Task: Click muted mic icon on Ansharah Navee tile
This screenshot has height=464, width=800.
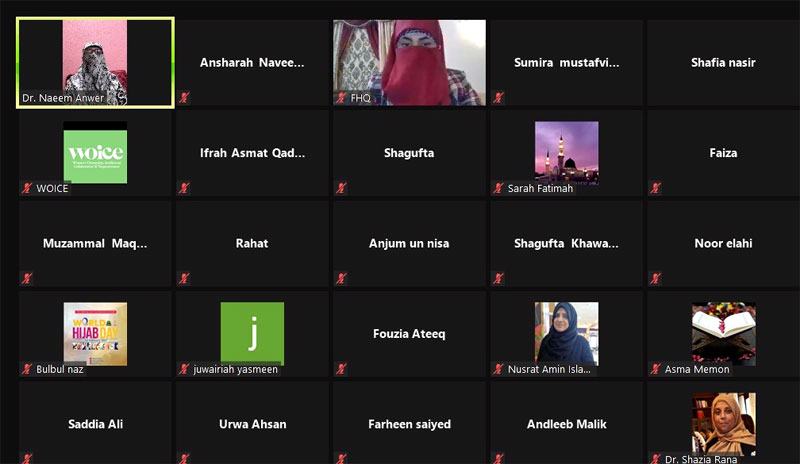Action: pos(184,97)
